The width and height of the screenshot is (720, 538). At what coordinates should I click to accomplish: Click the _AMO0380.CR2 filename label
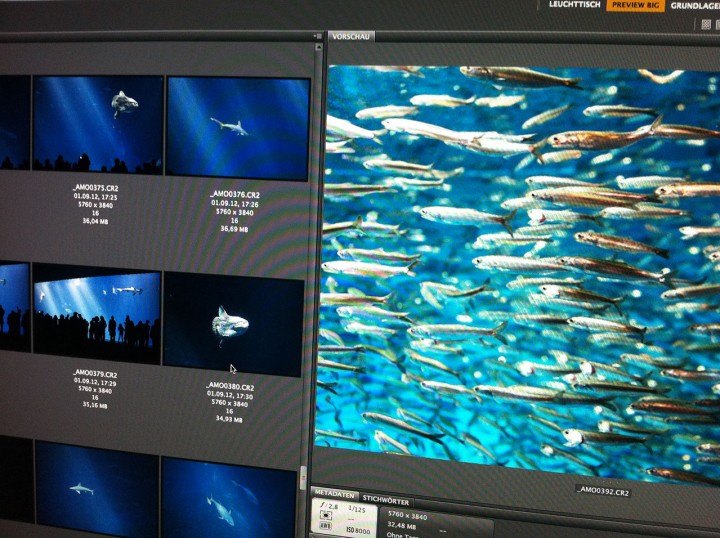point(231,386)
